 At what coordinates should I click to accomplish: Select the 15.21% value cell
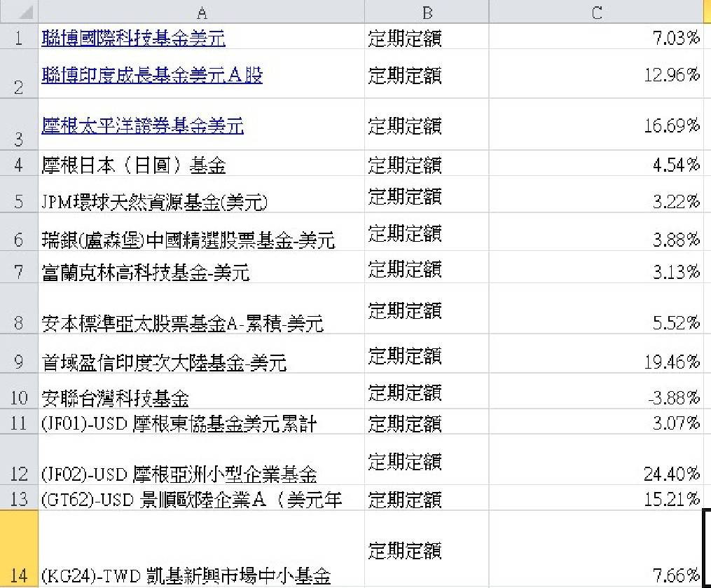[x=596, y=498]
